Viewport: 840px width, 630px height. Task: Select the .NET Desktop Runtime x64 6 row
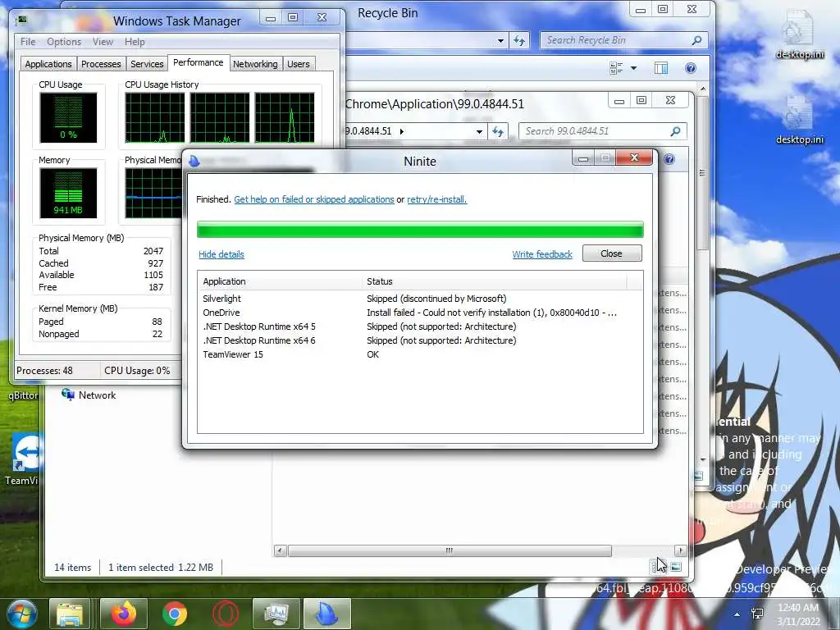pyautogui.click(x=420, y=340)
